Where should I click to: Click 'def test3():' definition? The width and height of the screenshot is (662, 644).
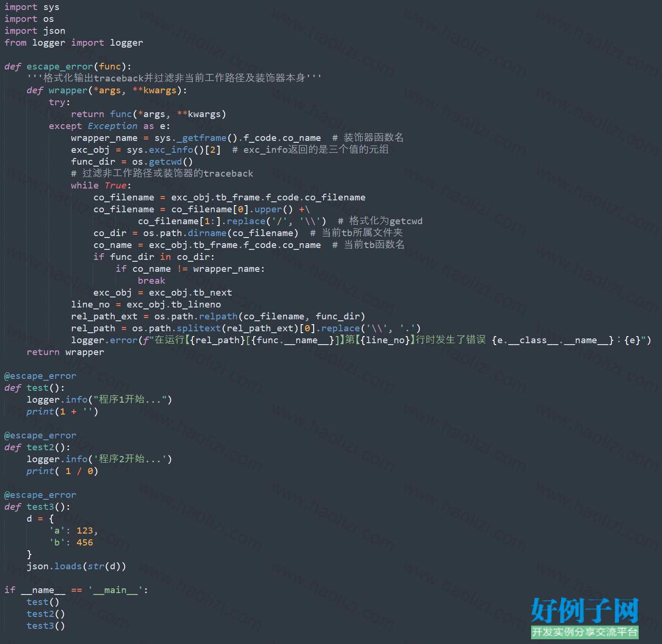[x=38, y=507]
